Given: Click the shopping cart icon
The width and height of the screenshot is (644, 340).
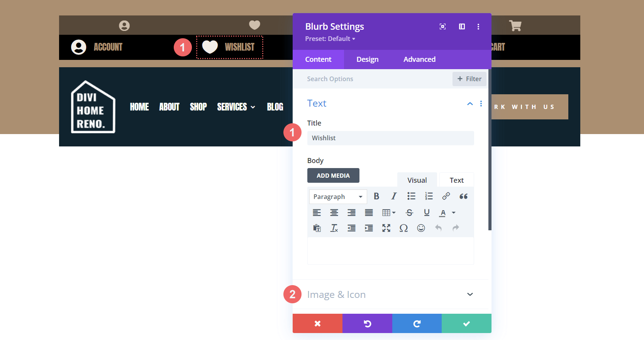Looking at the screenshot, I should pyautogui.click(x=515, y=25).
